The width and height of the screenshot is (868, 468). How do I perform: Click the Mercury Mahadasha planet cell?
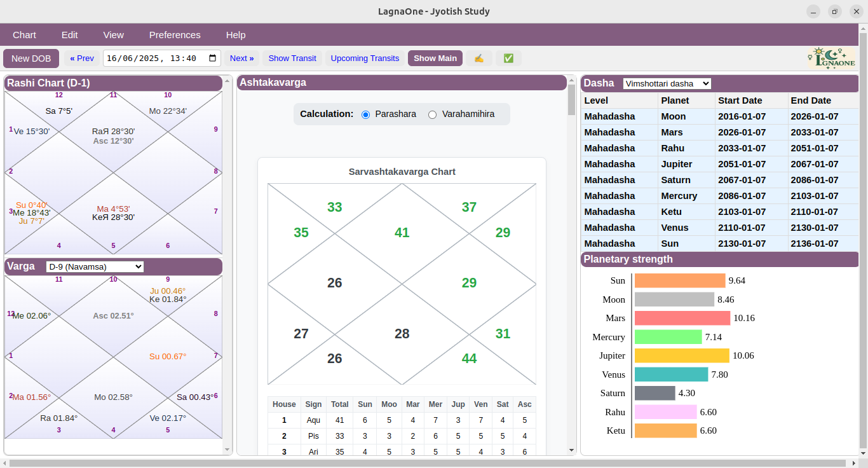(686, 196)
